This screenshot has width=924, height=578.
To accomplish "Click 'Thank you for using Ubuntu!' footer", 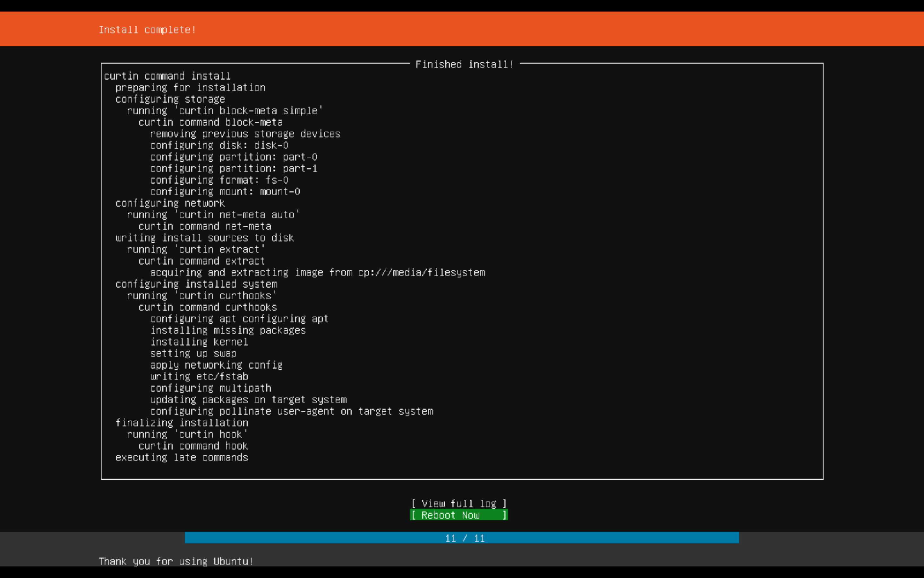I will click(176, 561).
